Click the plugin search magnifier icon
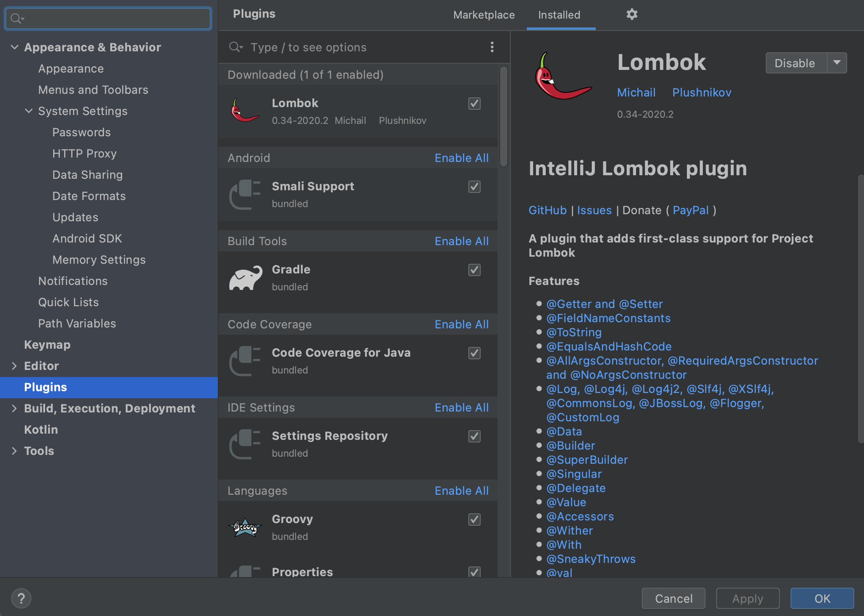The image size is (864, 616). (x=235, y=47)
